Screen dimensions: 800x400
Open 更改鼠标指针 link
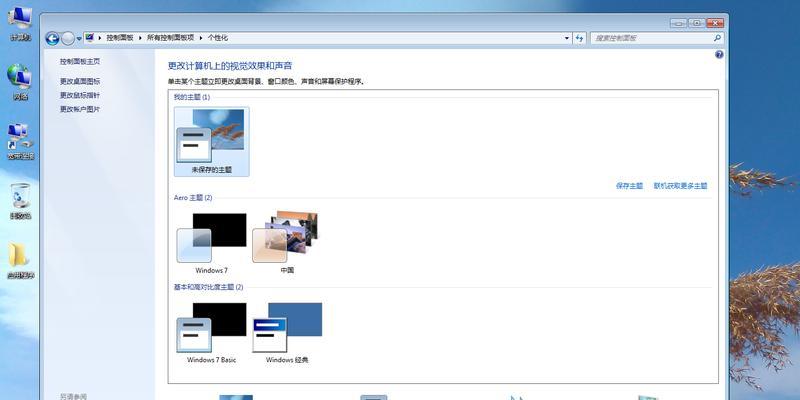pyautogui.click(x=80, y=95)
